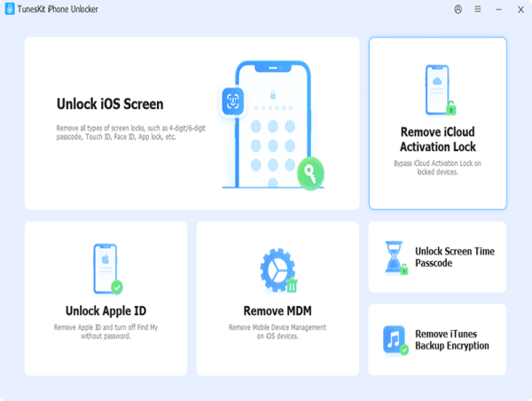Click the iTunes music note icon
Screen dimensions: 532x401
pyautogui.click(x=395, y=340)
